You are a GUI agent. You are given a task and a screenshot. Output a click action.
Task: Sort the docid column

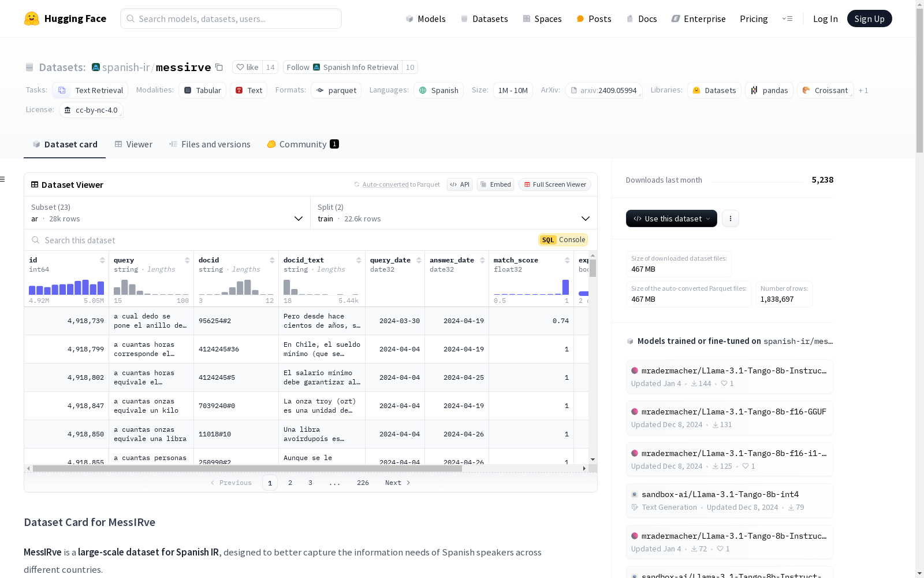(272, 260)
